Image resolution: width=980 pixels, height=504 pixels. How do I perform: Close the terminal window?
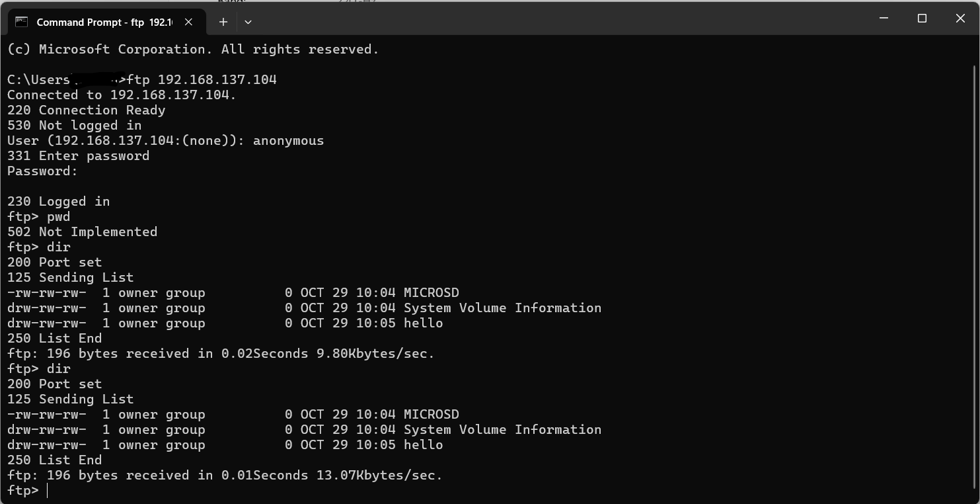click(x=960, y=19)
